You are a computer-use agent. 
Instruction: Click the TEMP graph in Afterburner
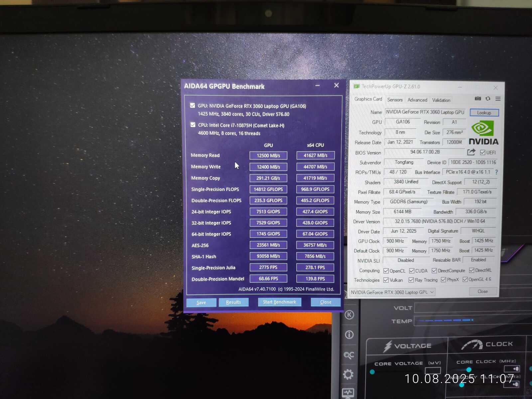pos(472,320)
